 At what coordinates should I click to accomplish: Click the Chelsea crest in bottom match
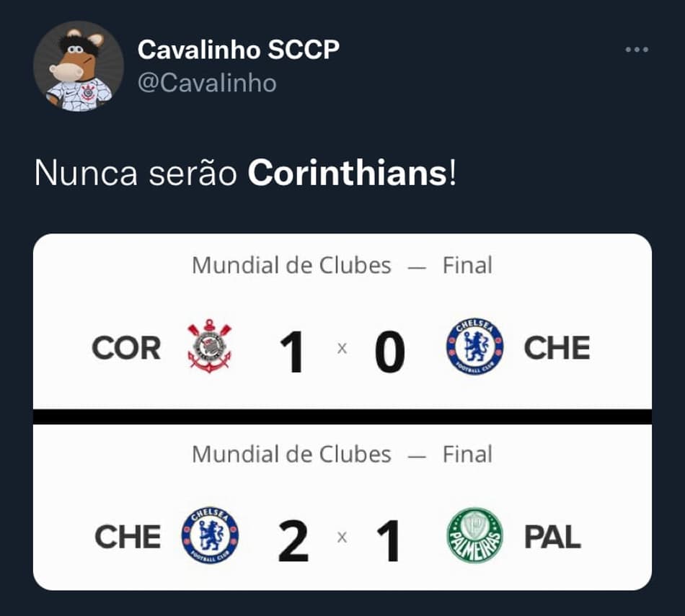(210, 535)
